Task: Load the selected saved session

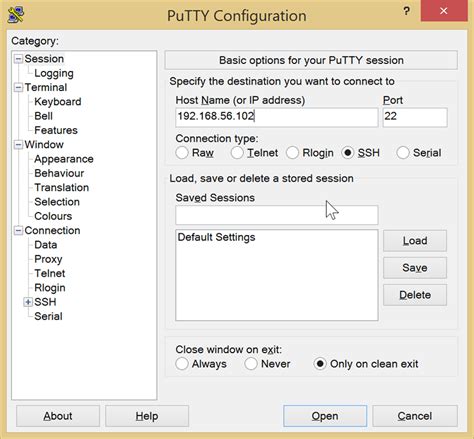Action: pos(415,241)
